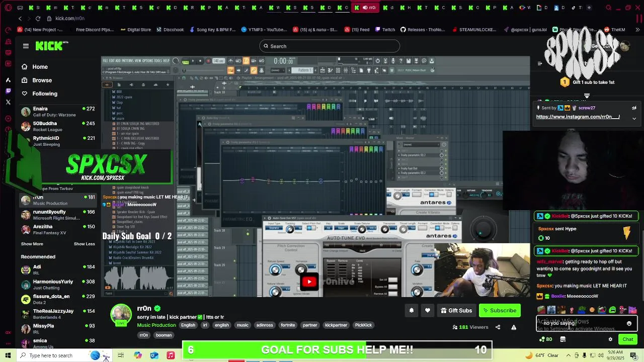644x362 pixels.
Task: Focus the Kick Search field
Action: click(x=330, y=46)
